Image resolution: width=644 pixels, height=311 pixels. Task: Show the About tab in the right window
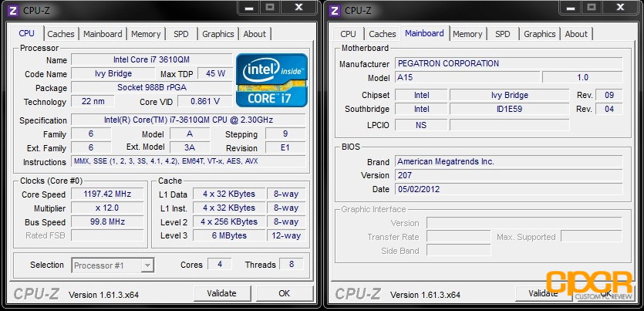pyautogui.click(x=576, y=34)
